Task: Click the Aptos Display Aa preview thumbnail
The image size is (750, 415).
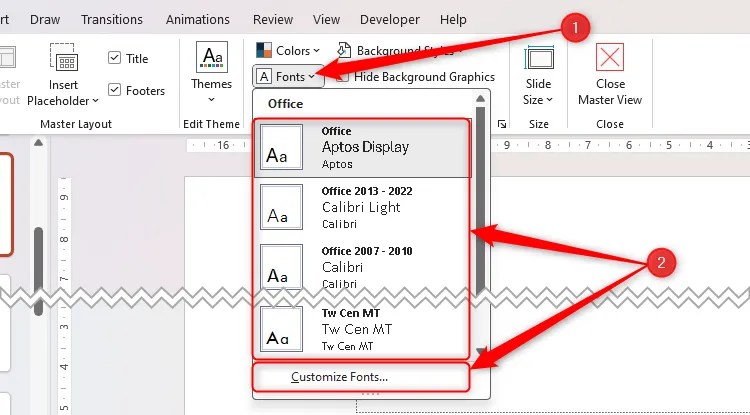Action: [x=281, y=147]
